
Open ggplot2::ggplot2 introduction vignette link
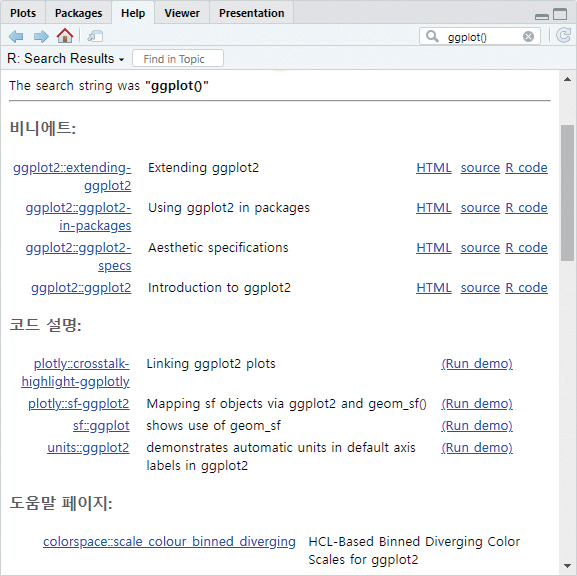(81, 288)
